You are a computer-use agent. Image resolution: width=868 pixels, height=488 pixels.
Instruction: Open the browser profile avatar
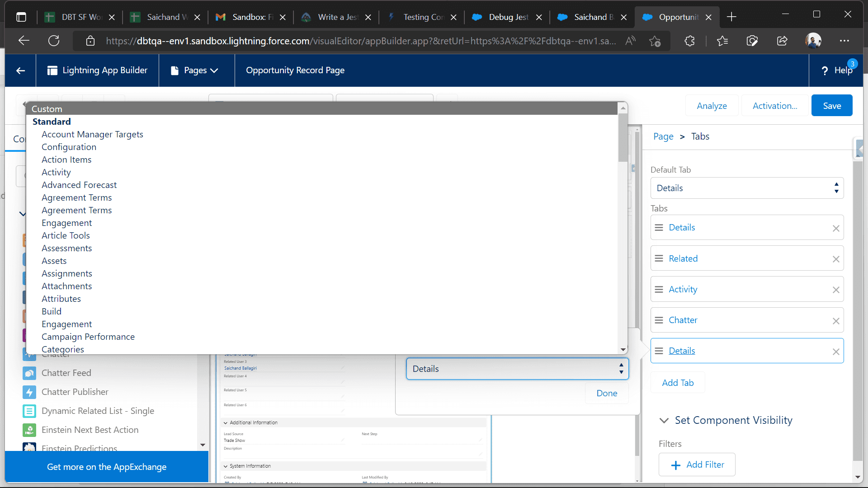point(813,41)
